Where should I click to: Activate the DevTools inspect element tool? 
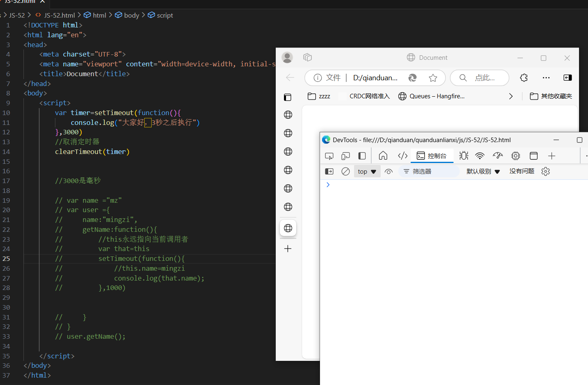pyautogui.click(x=329, y=156)
